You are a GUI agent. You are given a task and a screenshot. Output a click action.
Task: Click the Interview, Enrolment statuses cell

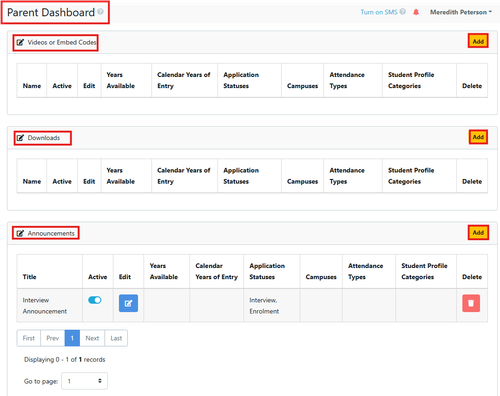272,305
